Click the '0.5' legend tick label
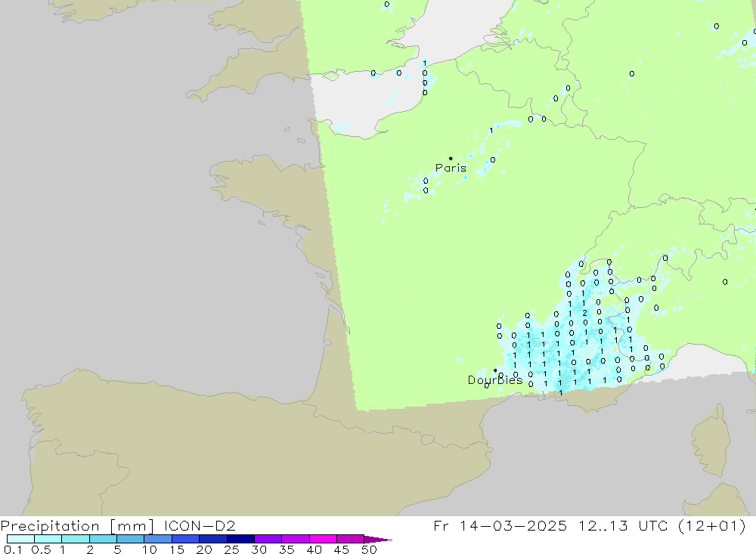Image resolution: width=756 pixels, height=554 pixels. tap(41, 549)
